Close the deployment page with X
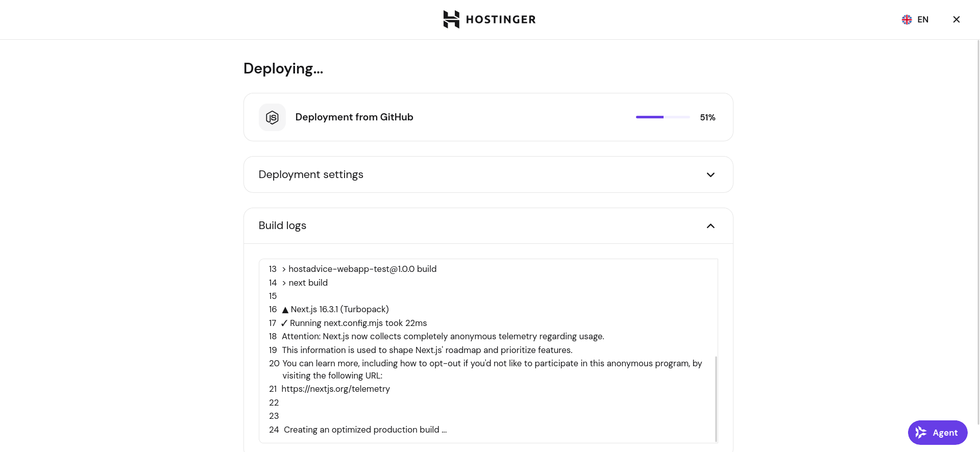 (x=957, y=19)
